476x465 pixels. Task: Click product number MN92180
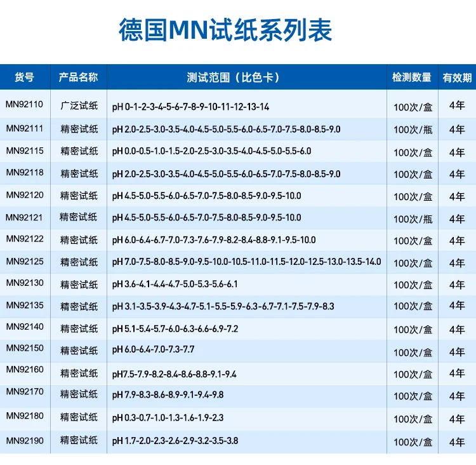[x=25, y=415]
